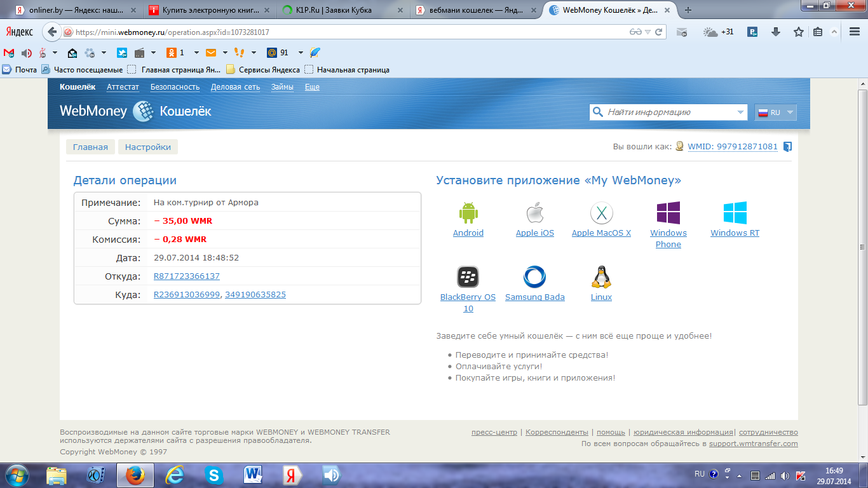The height and width of the screenshot is (488, 868).
Task: Open the Еще menu in top navigation
Action: (312, 87)
